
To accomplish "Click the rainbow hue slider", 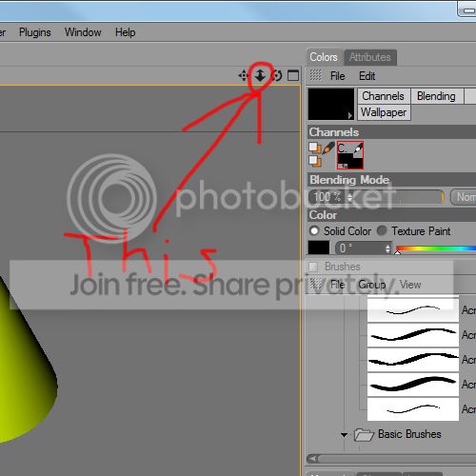I will coord(435,248).
